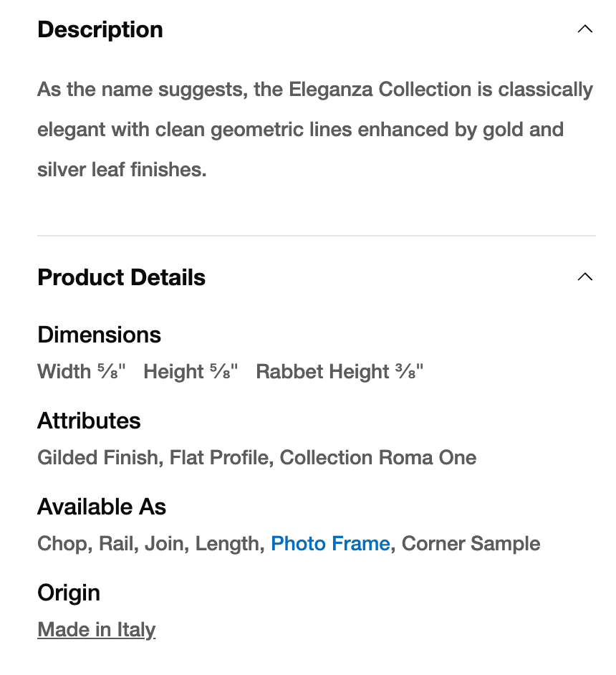The image size is (616, 675).
Task: Follow the Made in Italy link
Action: (x=96, y=630)
